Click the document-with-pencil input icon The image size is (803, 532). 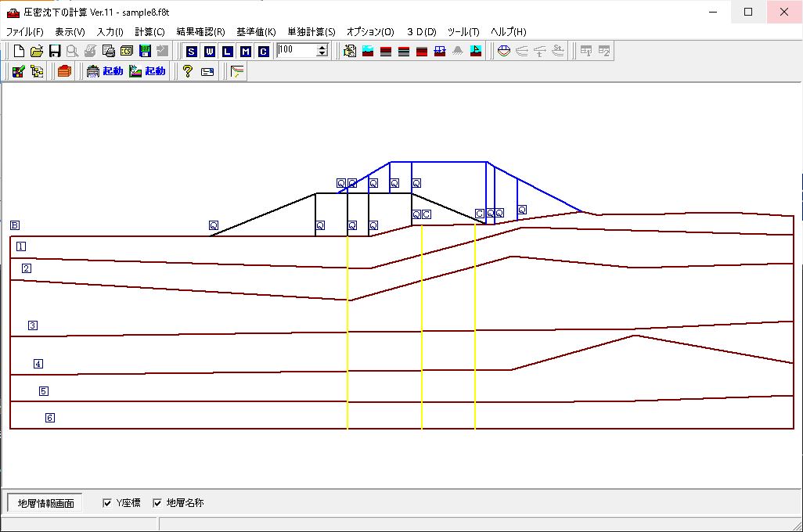pyautogui.click(x=350, y=51)
